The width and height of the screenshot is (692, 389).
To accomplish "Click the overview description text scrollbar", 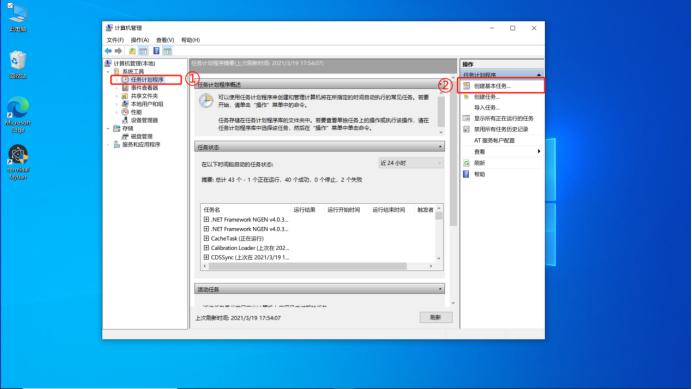I will (440, 113).
